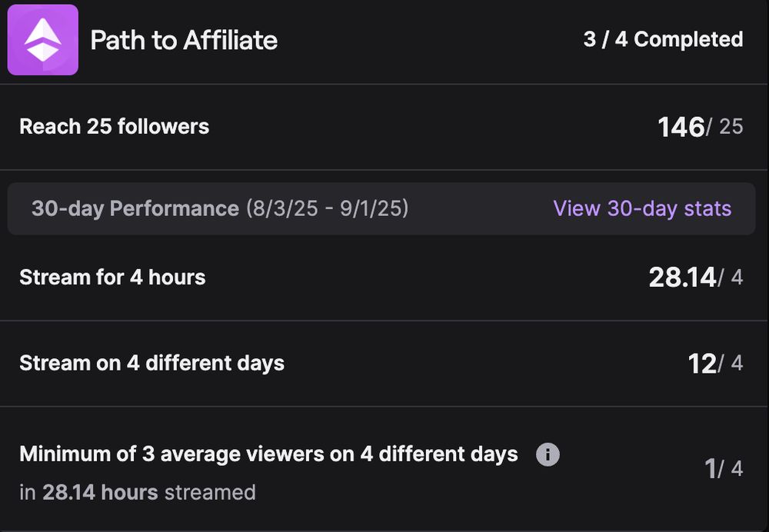Click the 30-day Performance heading

[135, 208]
